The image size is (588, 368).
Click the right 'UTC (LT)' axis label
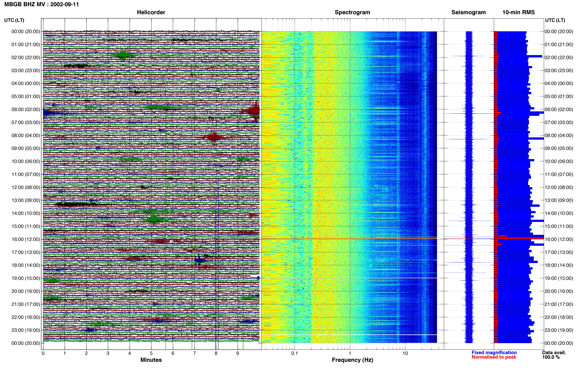pos(555,20)
